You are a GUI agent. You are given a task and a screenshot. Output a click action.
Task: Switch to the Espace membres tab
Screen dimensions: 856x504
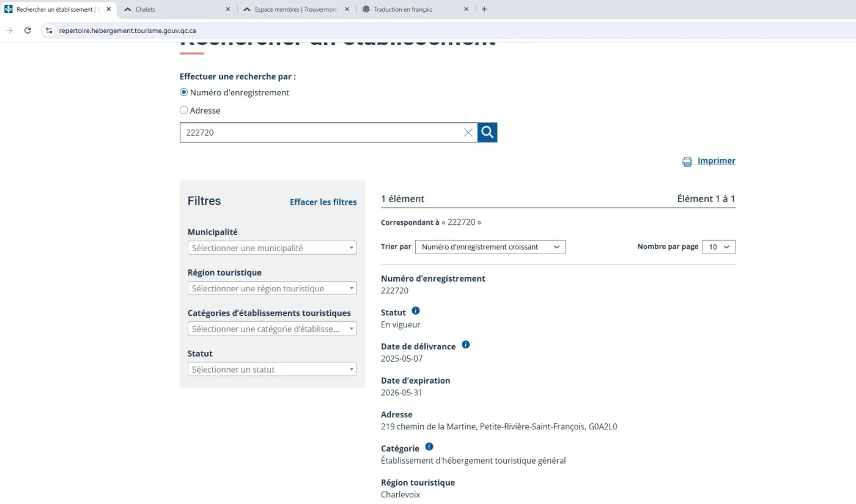point(297,9)
